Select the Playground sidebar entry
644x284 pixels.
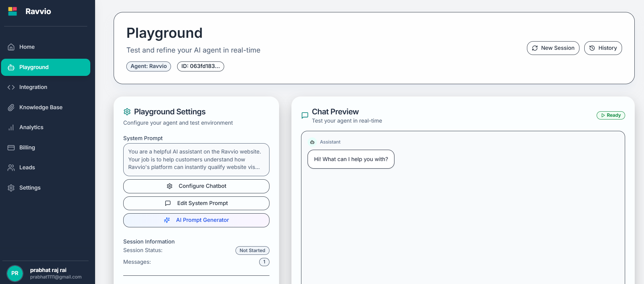tap(34, 67)
